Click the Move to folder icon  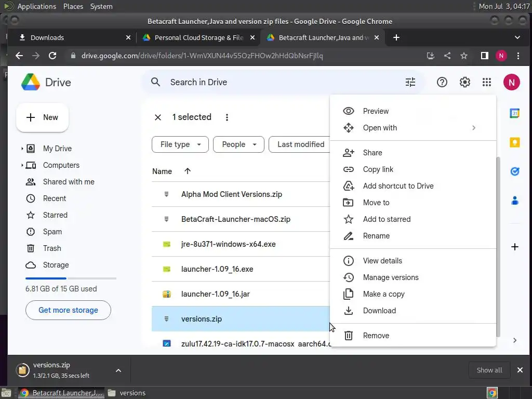[x=348, y=203]
